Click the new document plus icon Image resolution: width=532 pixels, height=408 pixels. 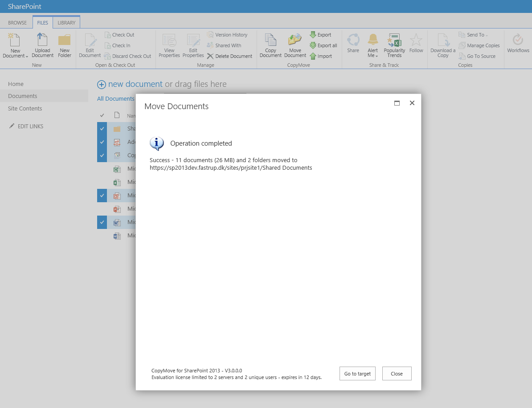click(102, 85)
